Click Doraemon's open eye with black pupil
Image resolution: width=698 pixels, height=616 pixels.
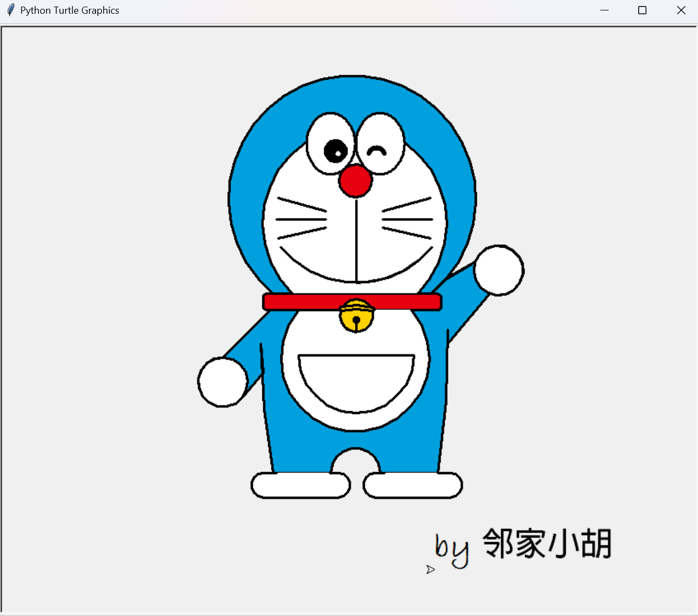point(331,144)
